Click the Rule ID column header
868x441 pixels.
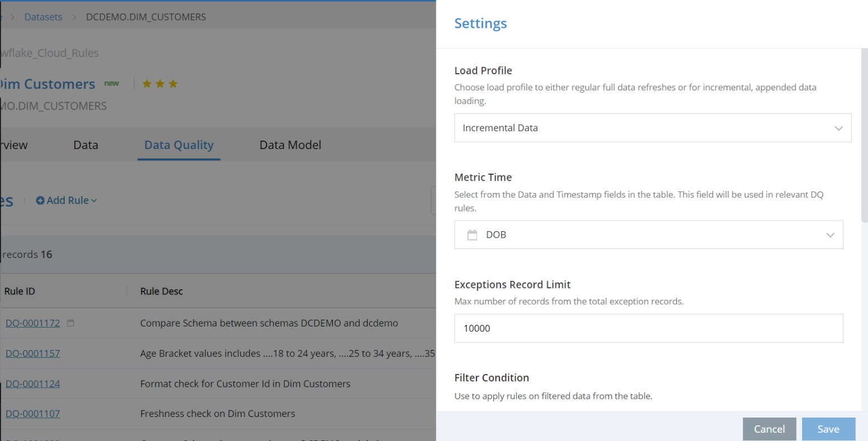[20, 291]
